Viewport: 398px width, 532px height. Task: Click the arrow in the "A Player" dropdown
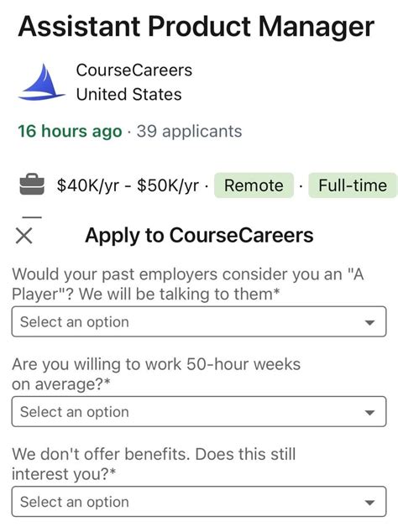point(369,323)
